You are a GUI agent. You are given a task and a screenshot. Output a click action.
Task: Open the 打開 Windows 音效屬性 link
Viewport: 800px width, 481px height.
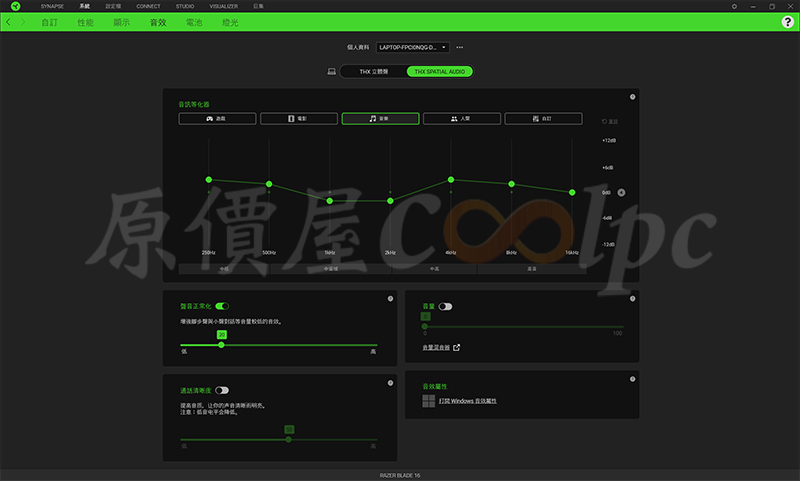[468, 401]
